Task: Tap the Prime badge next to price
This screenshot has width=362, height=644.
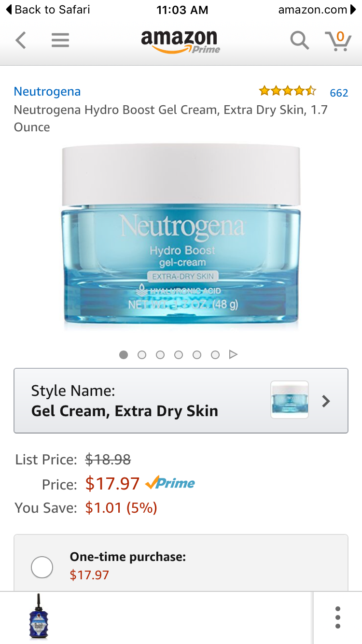Action: pyautogui.click(x=170, y=483)
